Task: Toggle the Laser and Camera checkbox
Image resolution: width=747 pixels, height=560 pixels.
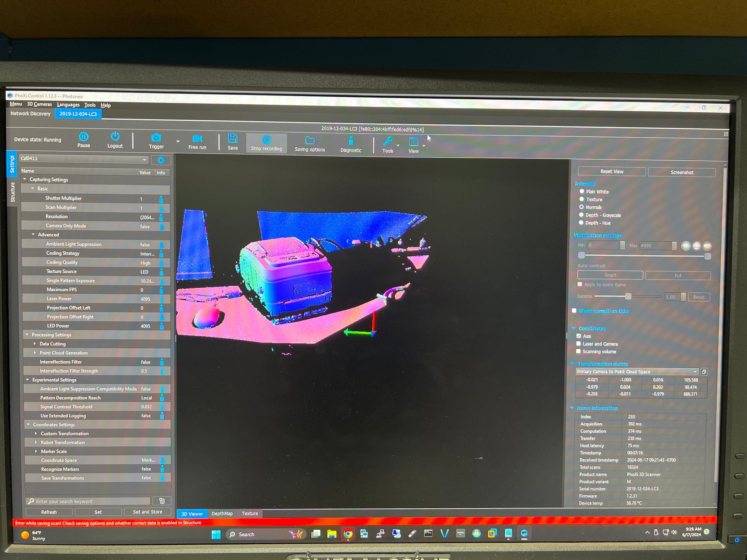Action: 578,344
